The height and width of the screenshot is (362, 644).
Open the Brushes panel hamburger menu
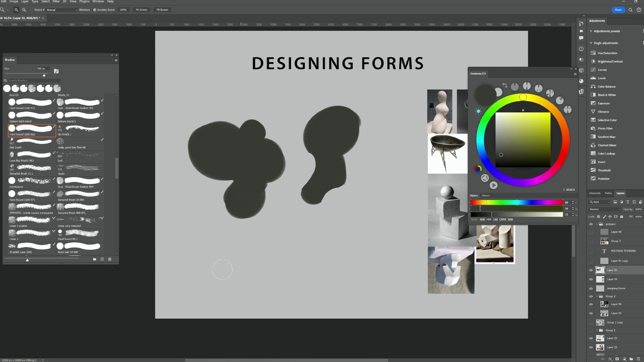point(116,60)
